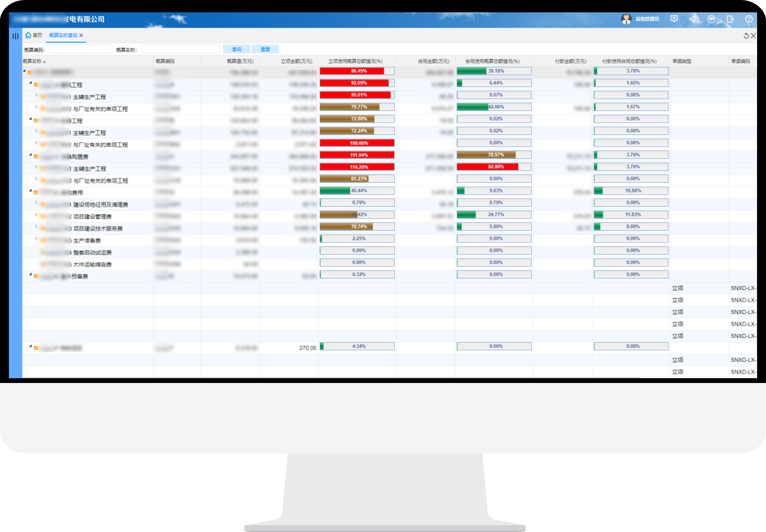Open the messages chat bubble icon
The image size is (766, 532).
[674, 19]
